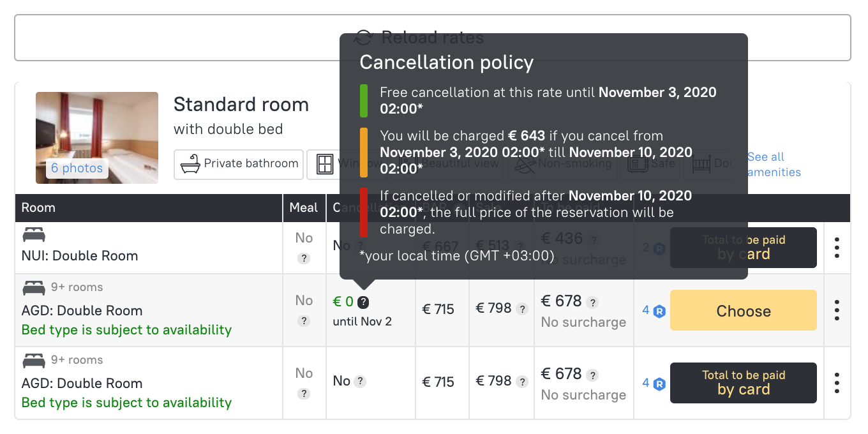
Task: Open three-dot options for Choose row
Action: (837, 310)
